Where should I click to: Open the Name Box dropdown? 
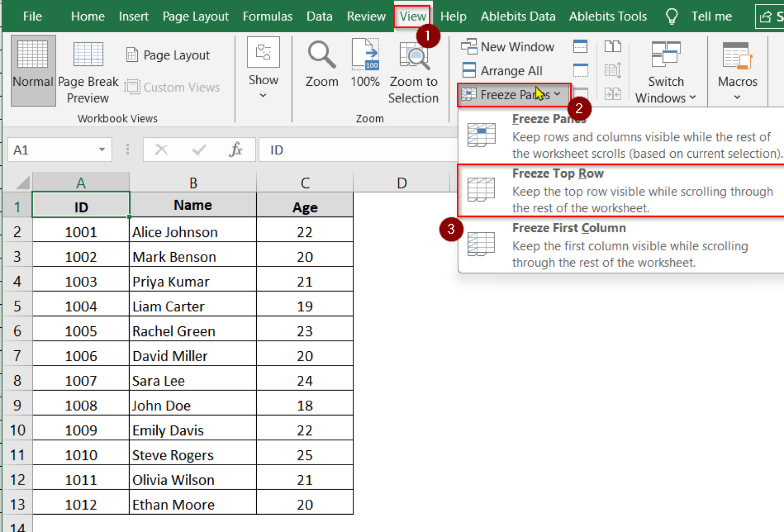[100, 149]
